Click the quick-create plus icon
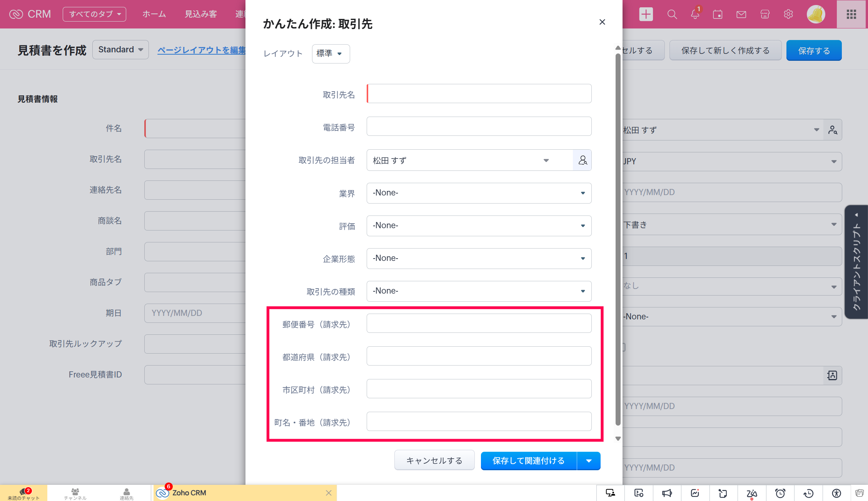868x501 pixels. pyautogui.click(x=646, y=14)
